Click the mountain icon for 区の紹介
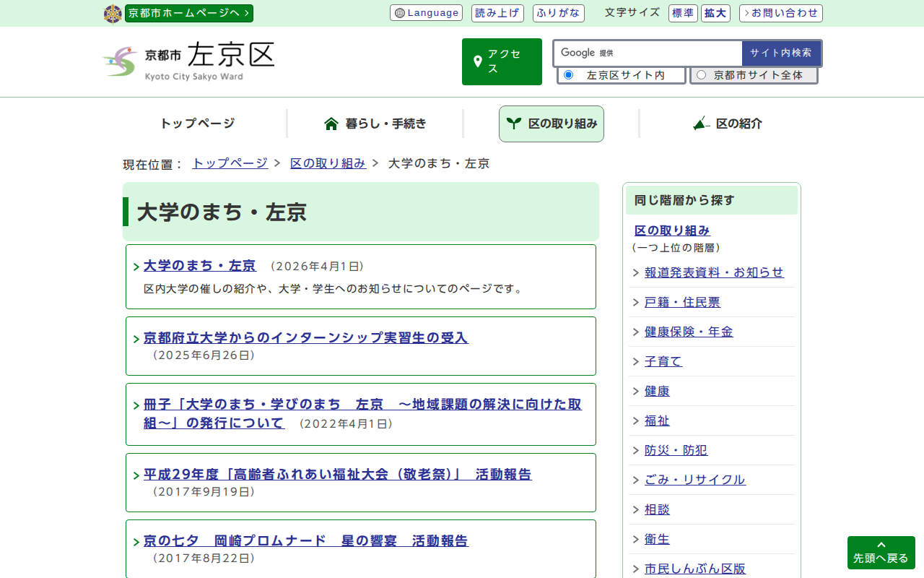This screenshot has width=924, height=578. pos(700,124)
